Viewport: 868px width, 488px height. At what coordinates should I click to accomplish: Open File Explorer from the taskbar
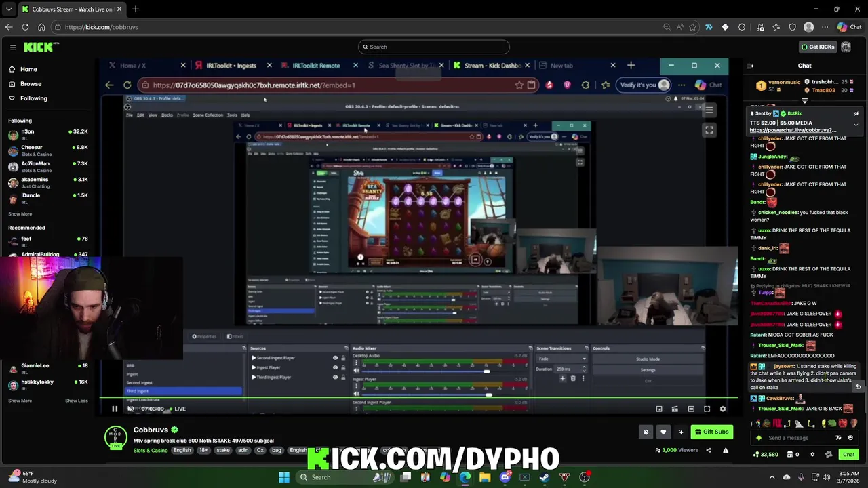pos(485,477)
